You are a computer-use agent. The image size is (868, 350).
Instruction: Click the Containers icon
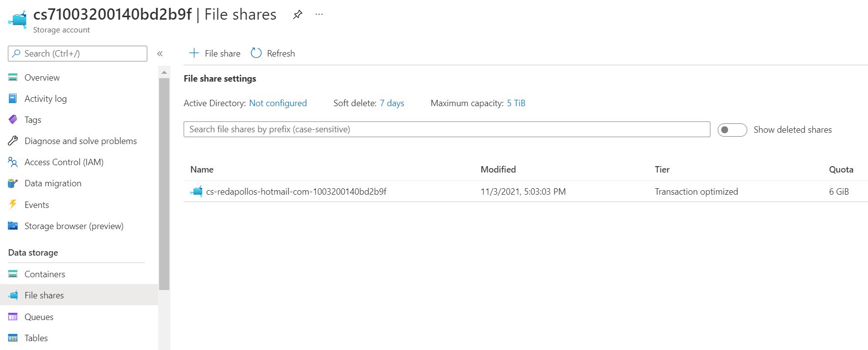tap(13, 274)
